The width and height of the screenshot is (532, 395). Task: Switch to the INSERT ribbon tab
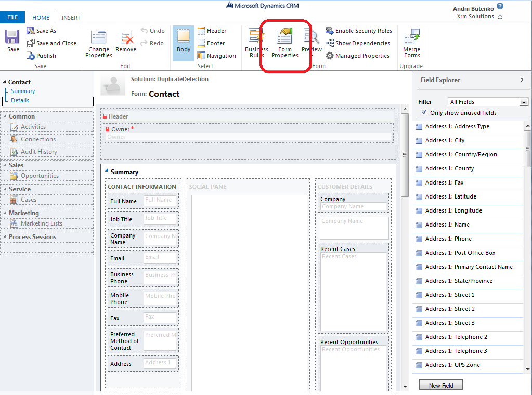coord(71,18)
